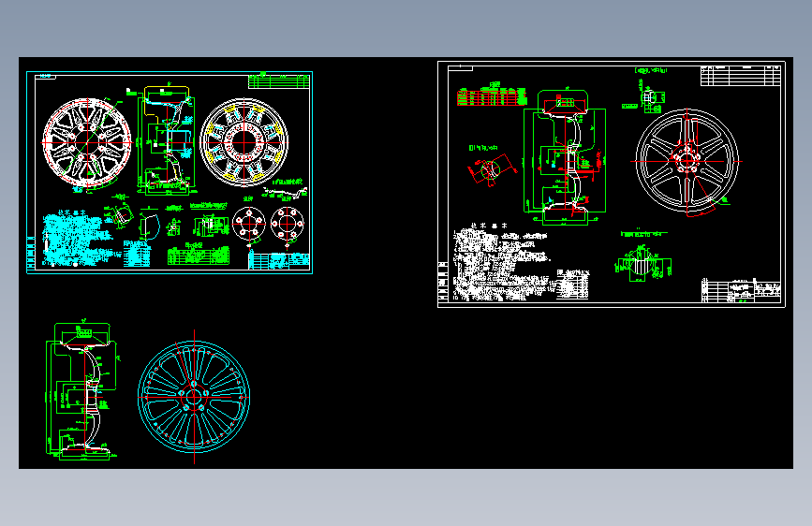
Task: Select the standalone green rim cross-section
Action: (x=82, y=391)
